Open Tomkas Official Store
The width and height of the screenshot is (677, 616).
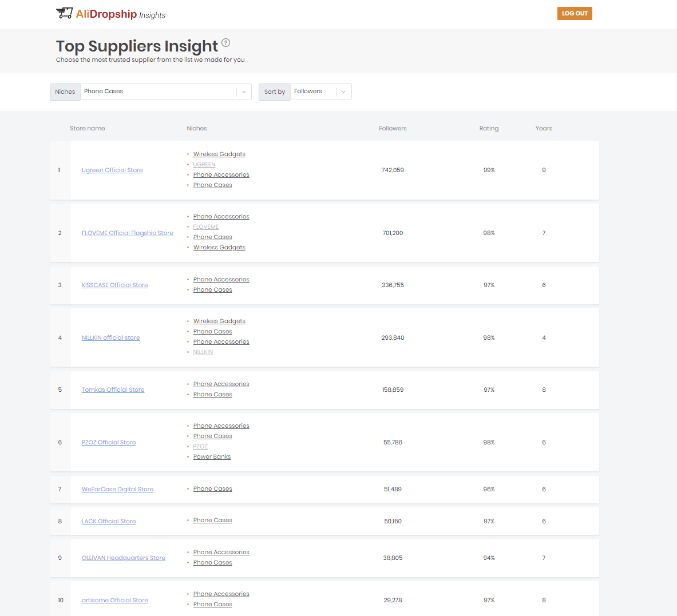click(113, 390)
